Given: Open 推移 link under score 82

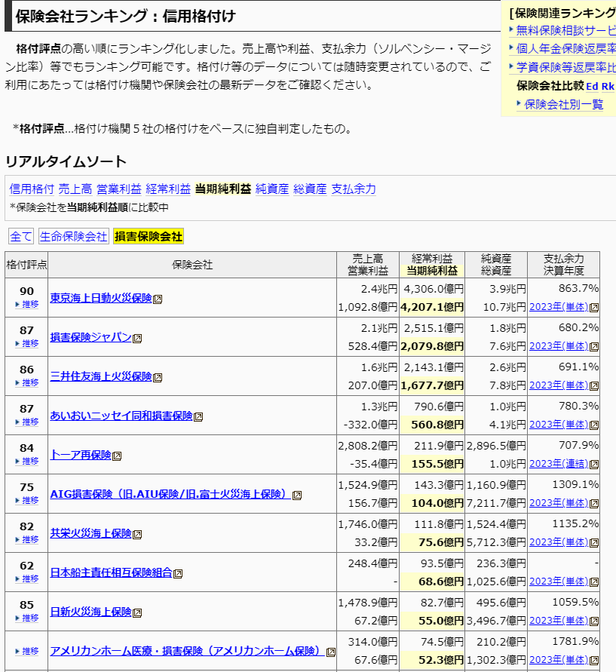Looking at the screenshot, I should (27, 539).
